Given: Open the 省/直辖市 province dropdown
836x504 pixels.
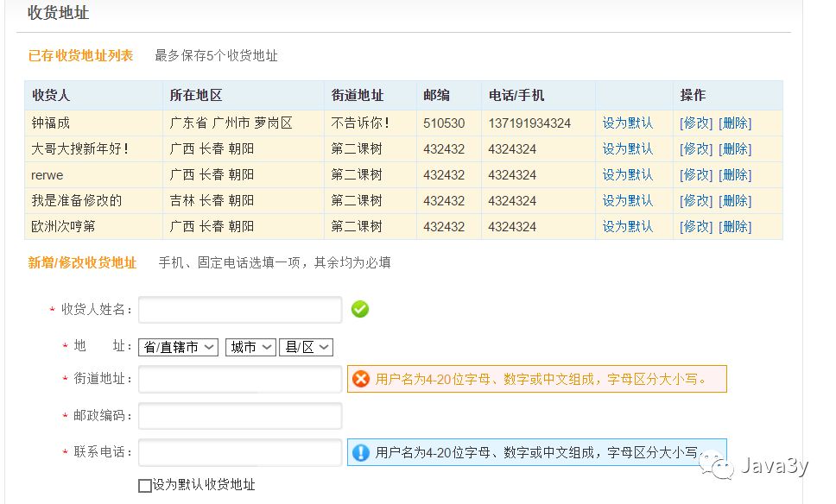Looking at the screenshot, I should tap(178, 348).
